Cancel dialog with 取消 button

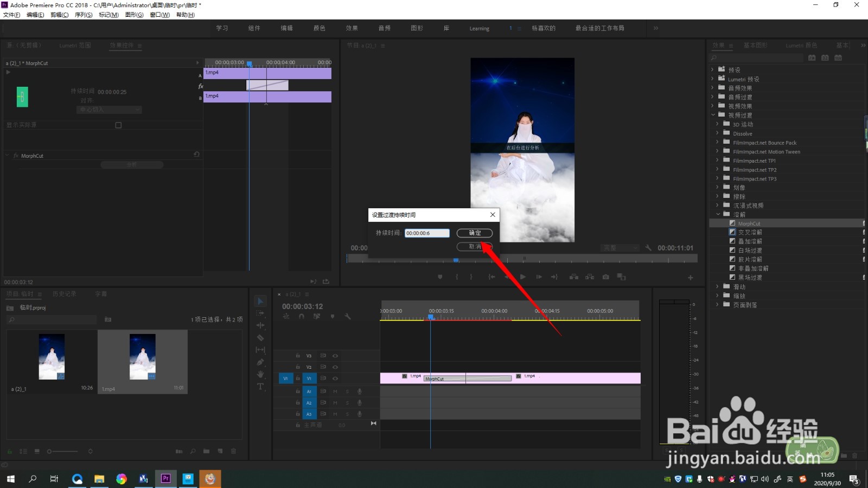coord(475,247)
